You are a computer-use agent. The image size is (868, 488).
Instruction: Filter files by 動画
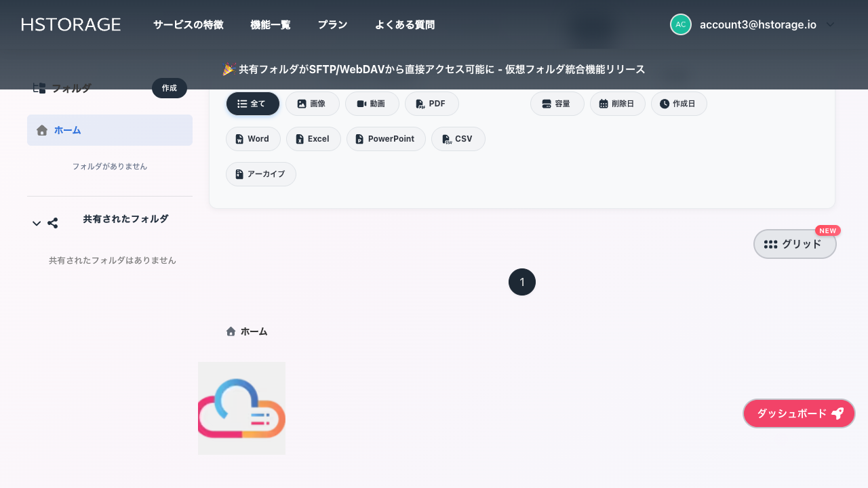[x=372, y=104]
